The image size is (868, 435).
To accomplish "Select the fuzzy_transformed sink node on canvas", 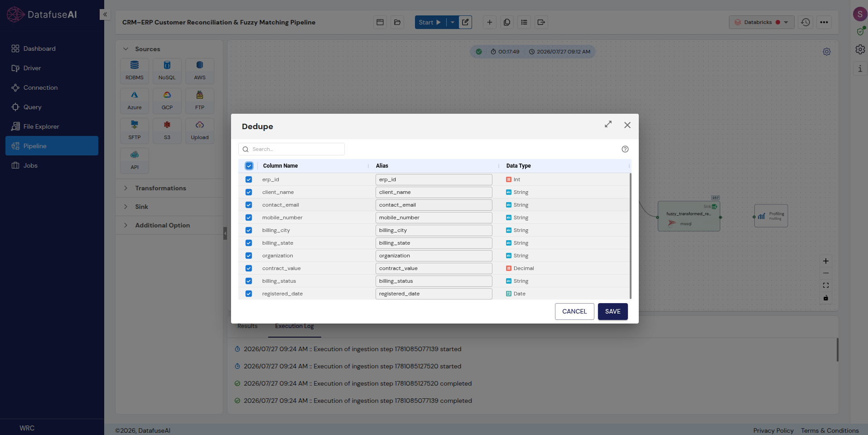I will (689, 217).
